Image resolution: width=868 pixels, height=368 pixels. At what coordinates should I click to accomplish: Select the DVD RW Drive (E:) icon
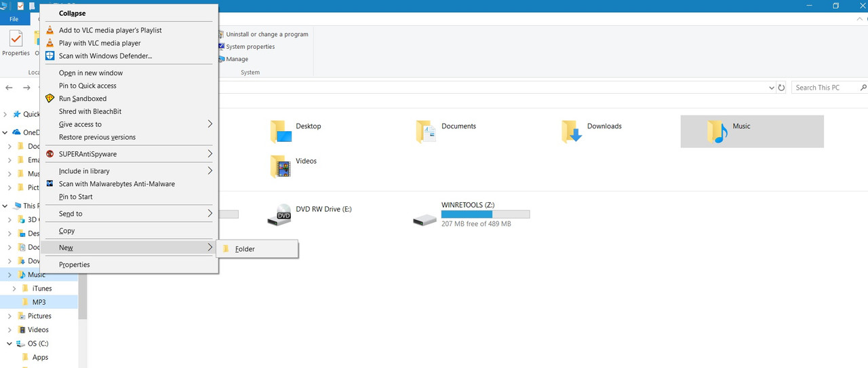point(280,215)
